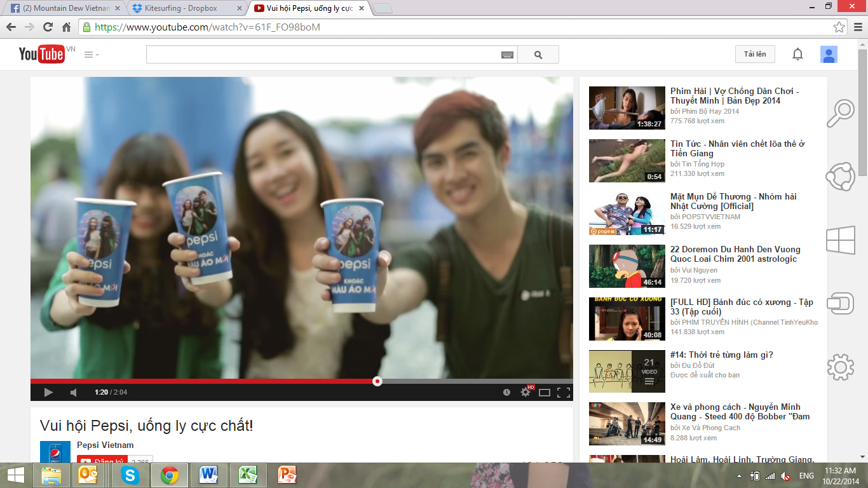Toggle theater mode on the player
The width and height of the screenshot is (868, 488).
545,393
